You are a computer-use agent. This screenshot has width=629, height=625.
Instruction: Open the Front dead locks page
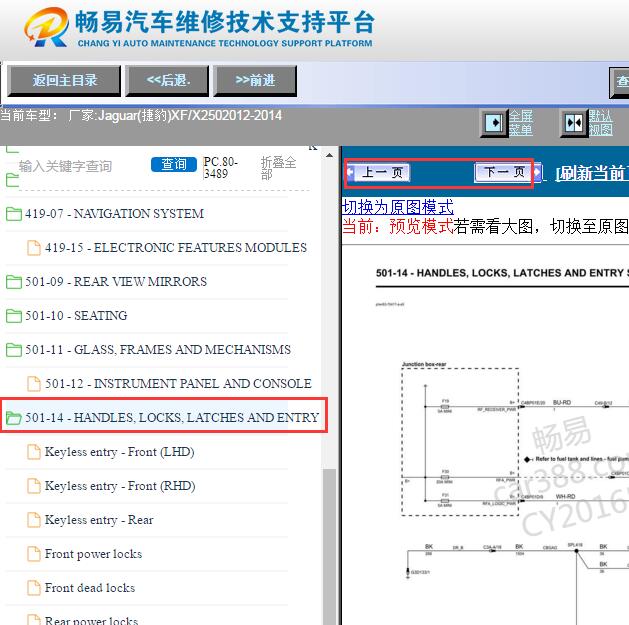(90, 588)
